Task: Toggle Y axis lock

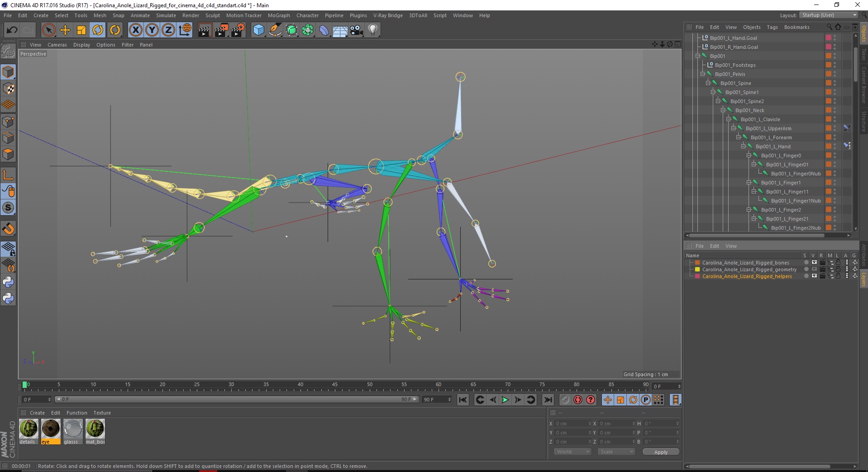Action: [152, 30]
